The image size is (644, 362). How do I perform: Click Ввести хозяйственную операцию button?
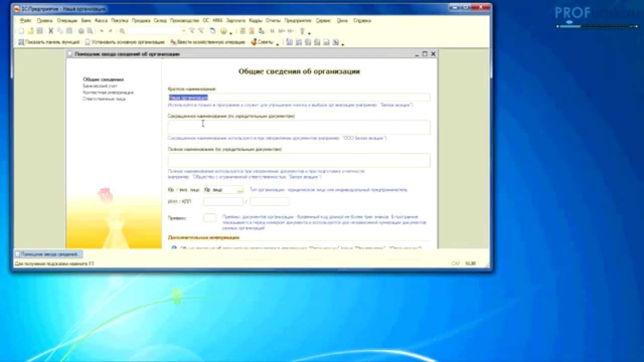pyautogui.click(x=208, y=42)
